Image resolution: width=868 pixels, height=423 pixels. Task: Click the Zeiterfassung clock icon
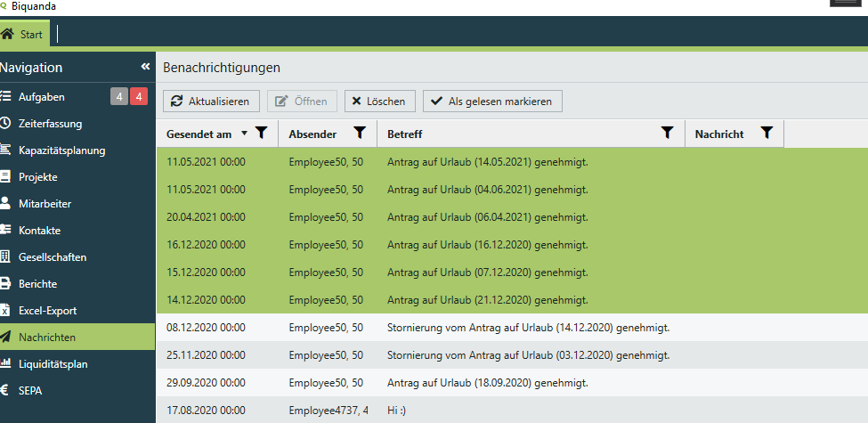click(6, 124)
